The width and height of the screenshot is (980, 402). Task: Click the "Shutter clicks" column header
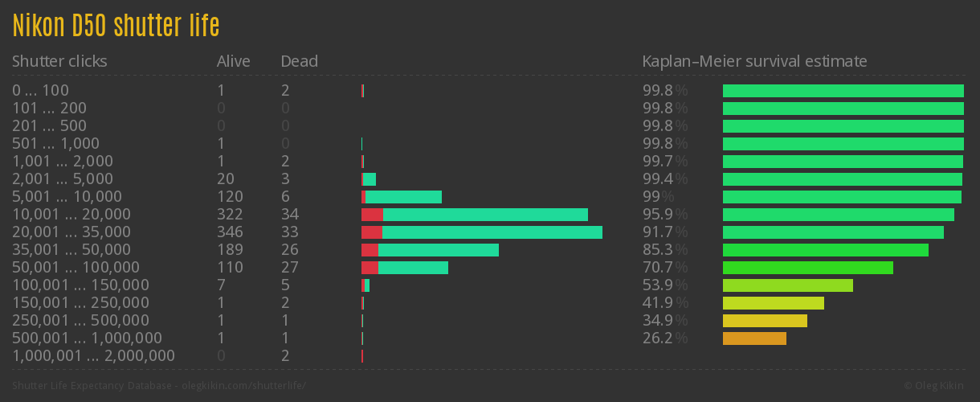[59, 61]
